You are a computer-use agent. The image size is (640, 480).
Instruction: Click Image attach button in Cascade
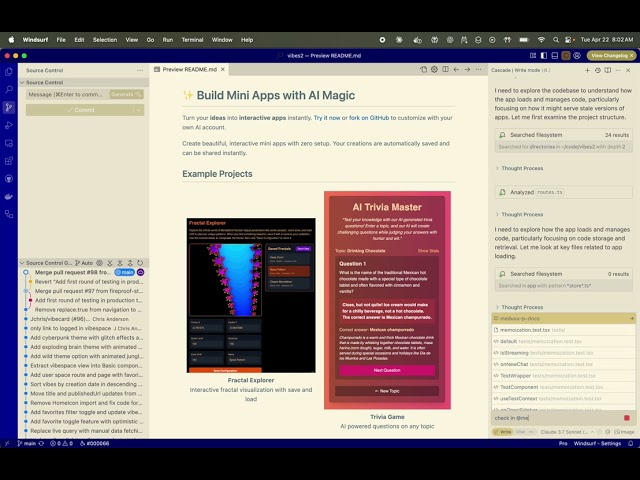coord(625,432)
